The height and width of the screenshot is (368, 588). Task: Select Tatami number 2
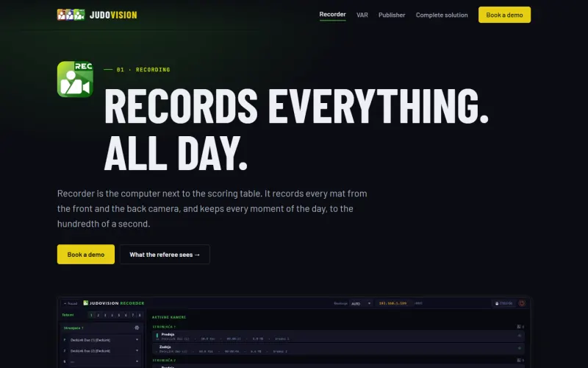click(98, 315)
